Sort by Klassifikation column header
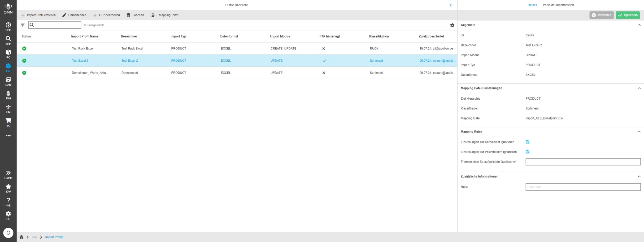The width and height of the screenshot is (644, 242). coord(379,36)
